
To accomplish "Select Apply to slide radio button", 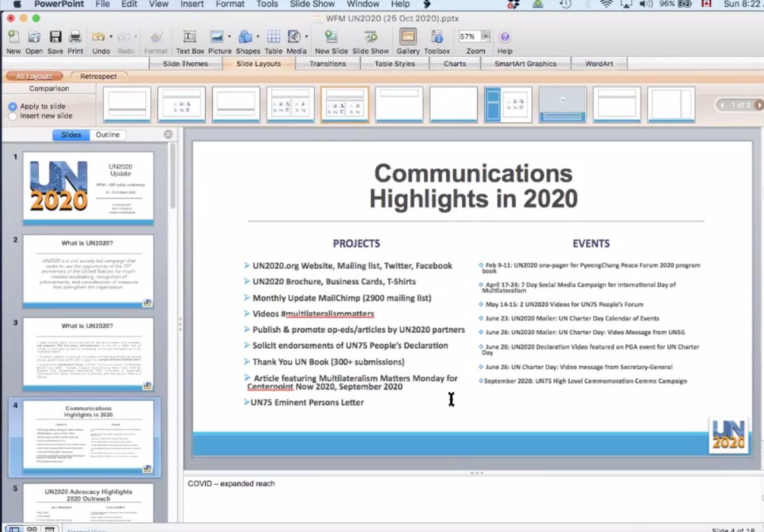I will pos(13,107).
